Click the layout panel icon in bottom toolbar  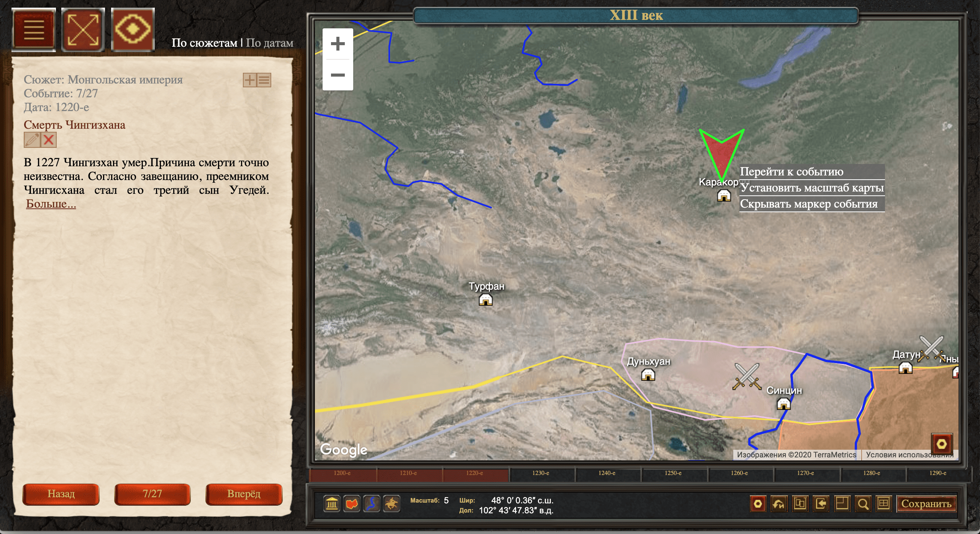pos(842,504)
